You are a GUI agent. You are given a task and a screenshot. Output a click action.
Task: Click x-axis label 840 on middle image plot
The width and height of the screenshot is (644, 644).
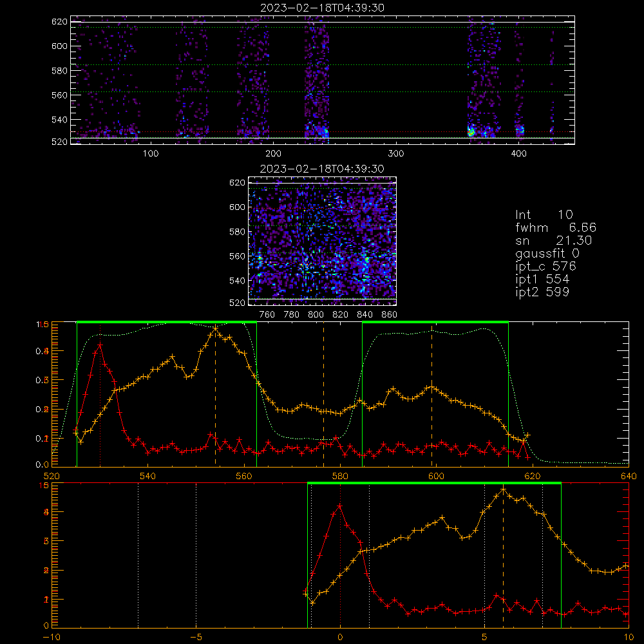click(x=365, y=315)
